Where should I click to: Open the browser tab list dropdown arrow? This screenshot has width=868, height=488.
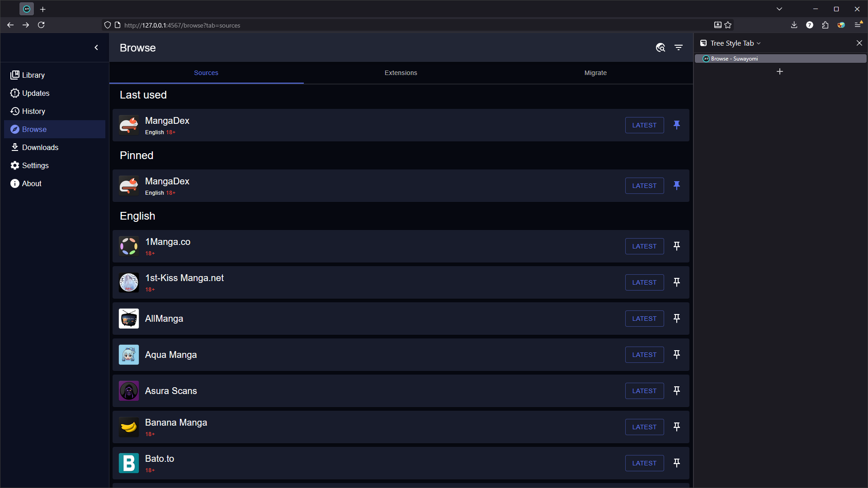point(779,9)
